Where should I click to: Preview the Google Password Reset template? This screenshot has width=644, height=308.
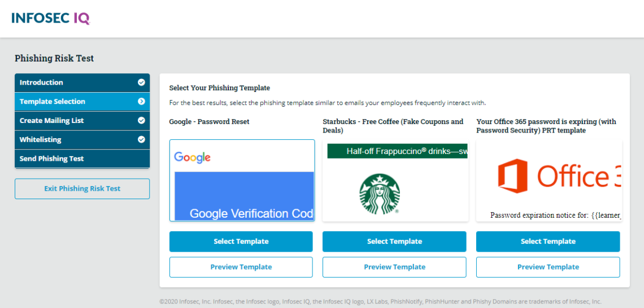241,267
